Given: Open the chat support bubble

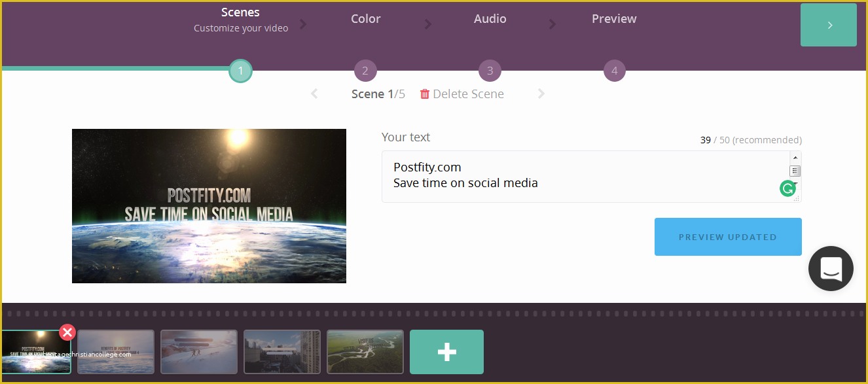Looking at the screenshot, I should [x=831, y=268].
